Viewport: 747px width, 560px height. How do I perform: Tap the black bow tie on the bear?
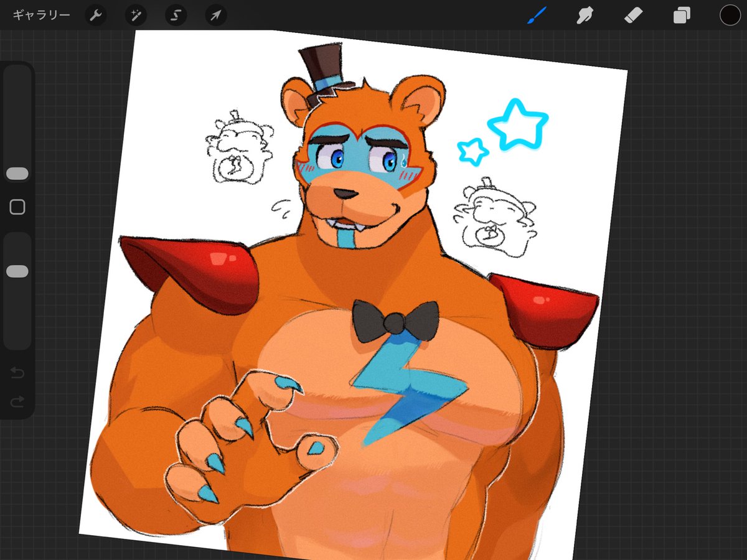click(x=395, y=321)
